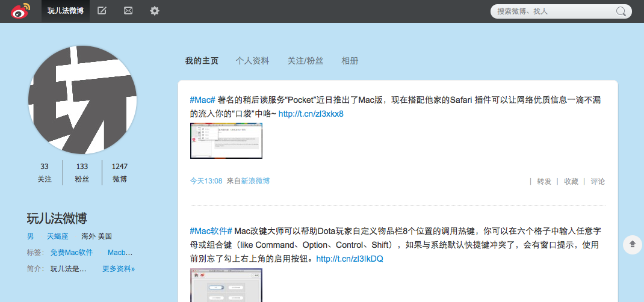
Task: Select the 玩儿法微博 top navigation tab
Action: click(66, 11)
